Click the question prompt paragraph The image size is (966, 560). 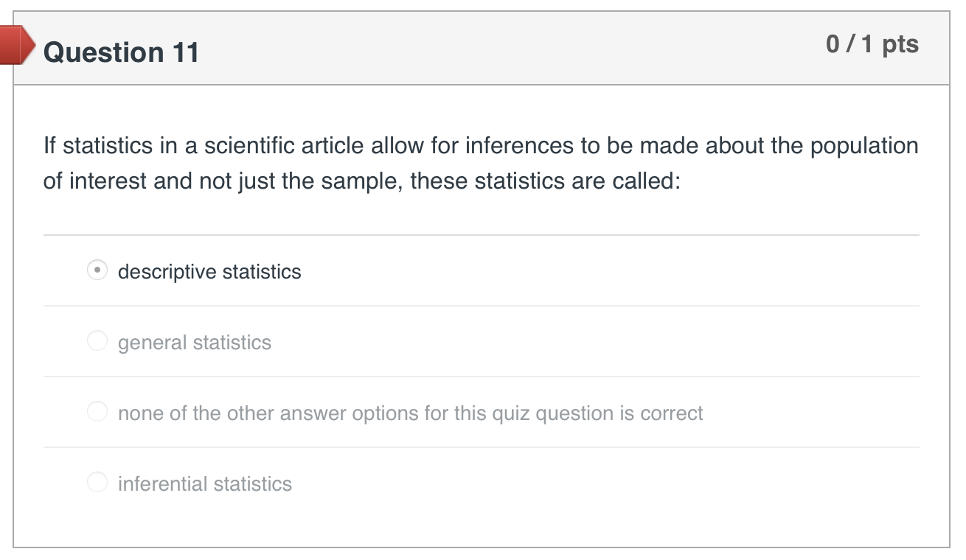479,162
